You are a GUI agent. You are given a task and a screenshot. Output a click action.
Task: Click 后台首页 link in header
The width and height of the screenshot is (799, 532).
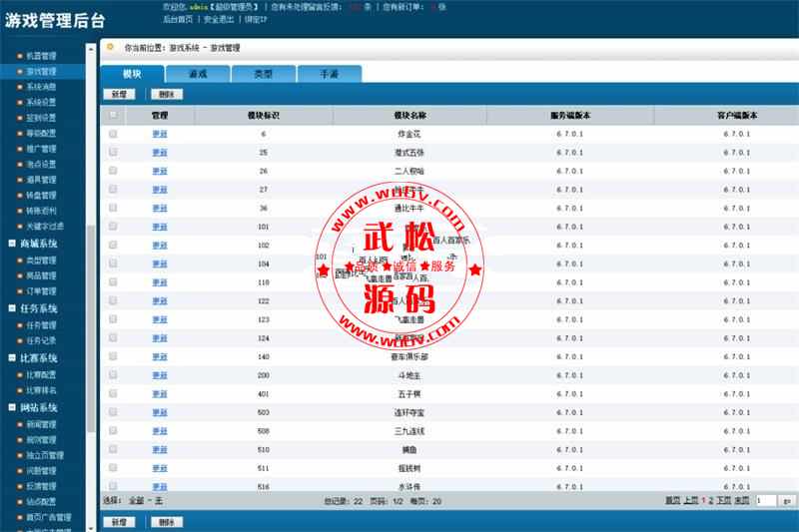click(x=178, y=19)
